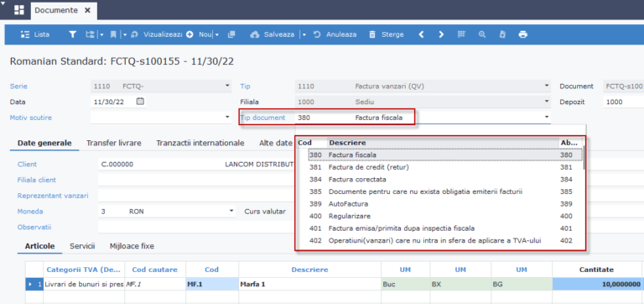Screen dimensions: 644x304
Task: Open the Tip dropdown (Factura vanzari)
Action: pyautogui.click(x=547, y=86)
